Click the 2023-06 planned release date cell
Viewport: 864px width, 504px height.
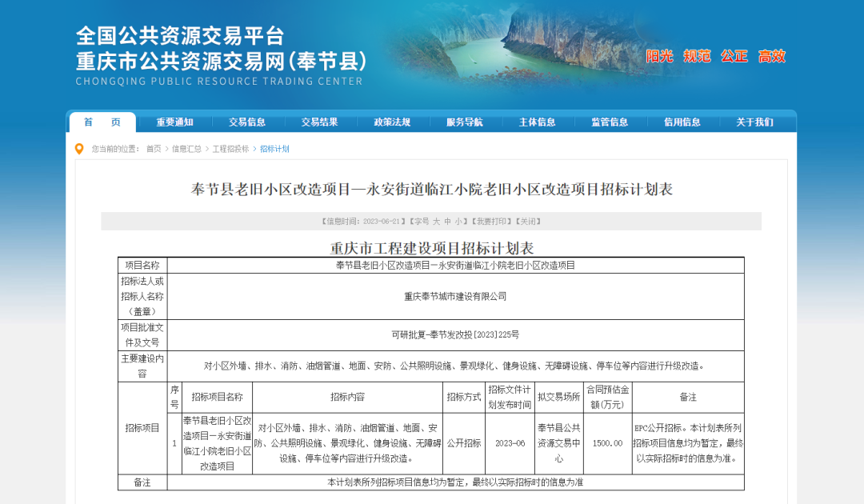[510, 443]
